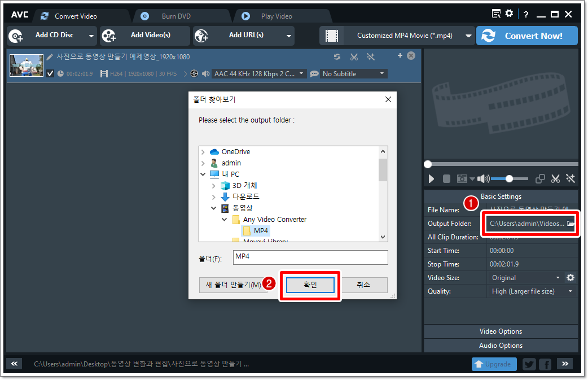The height and width of the screenshot is (380, 588).
Task: Mute the preview volume speaker
Action: coord(484,179)
